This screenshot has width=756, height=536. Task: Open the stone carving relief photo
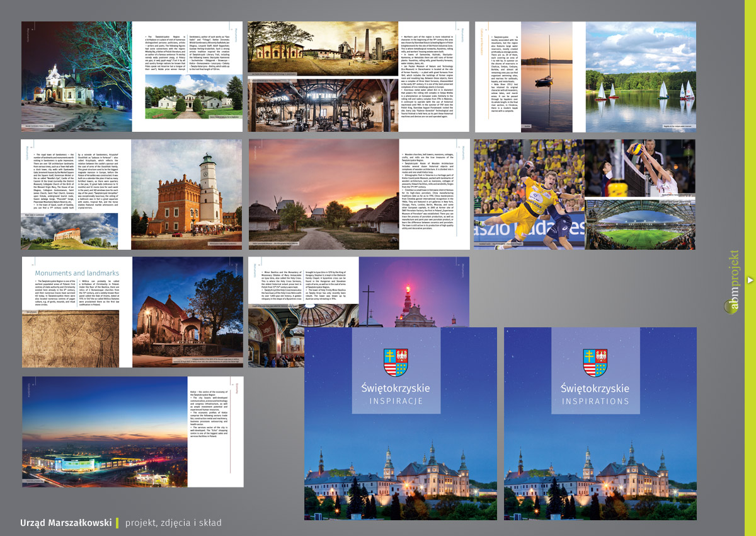(71, 339)
